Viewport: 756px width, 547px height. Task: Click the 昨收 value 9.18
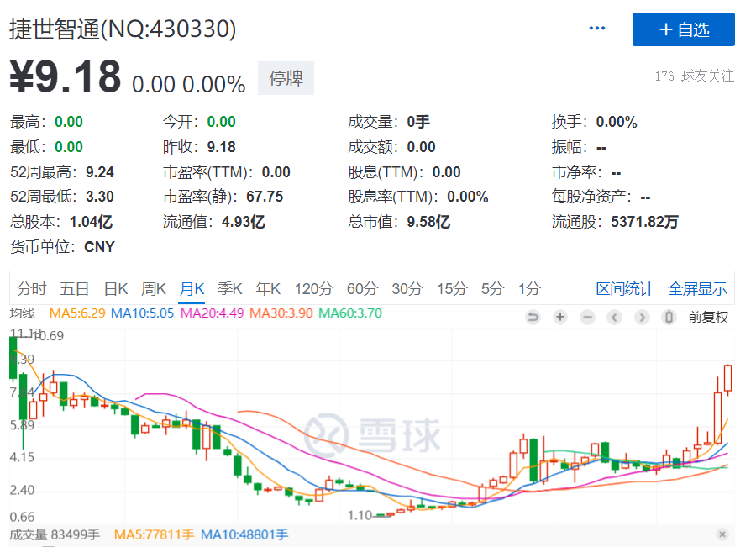[221, 147]
